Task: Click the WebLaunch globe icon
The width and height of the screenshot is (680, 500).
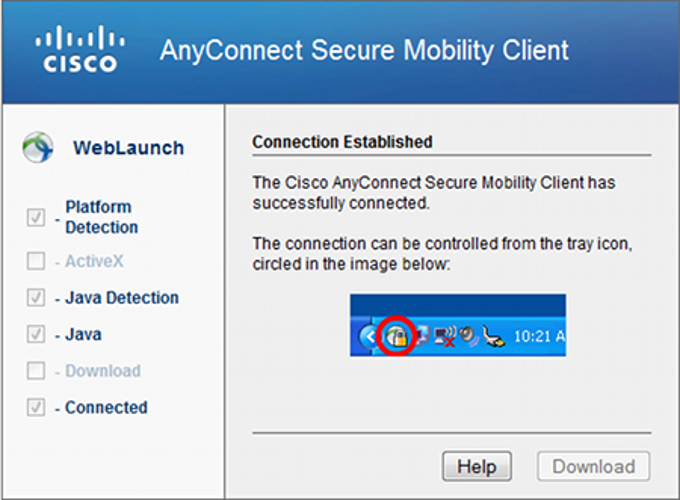Action: [x=37, y=148]
